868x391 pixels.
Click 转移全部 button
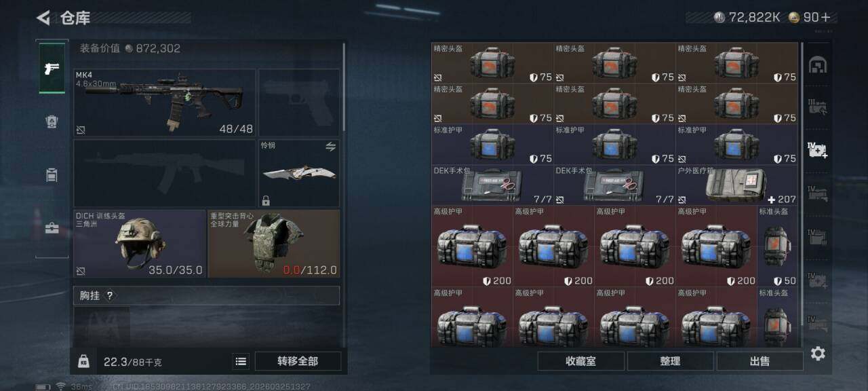(x=298, y=361)
